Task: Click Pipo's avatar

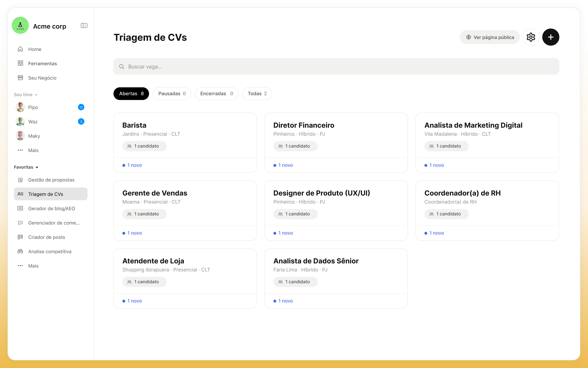Action: (20, 107)
